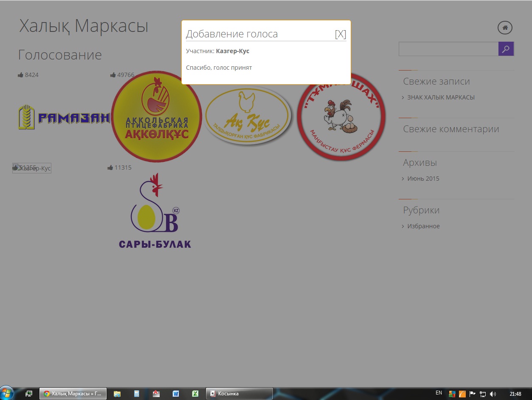Click the network tray icon
Screen dimensions: 532x400
[482, 394]
